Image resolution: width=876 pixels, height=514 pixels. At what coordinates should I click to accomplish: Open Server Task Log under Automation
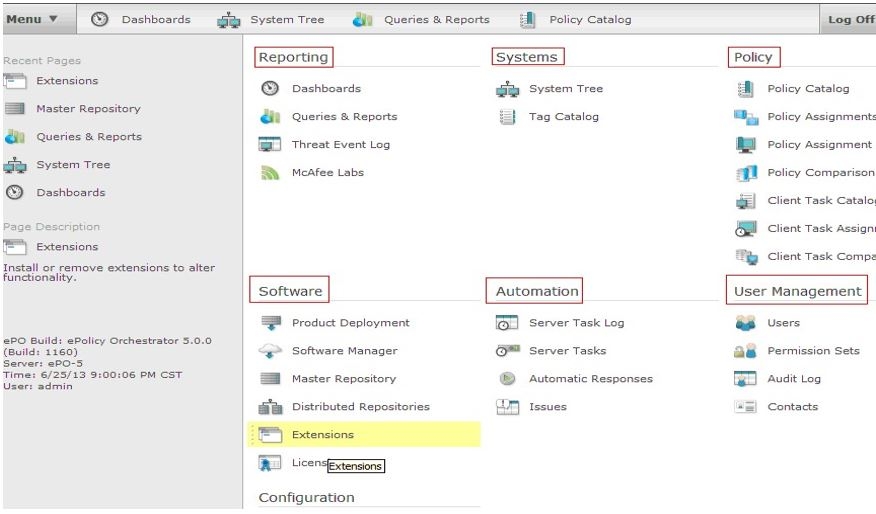point(576,323)
